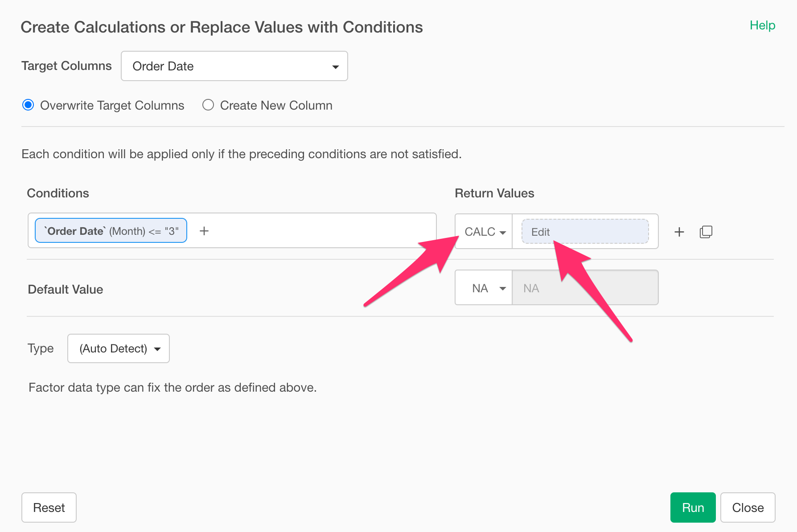Click the Reset button
This screenshot has height=532, width=797.
click(x=49, y=507)
